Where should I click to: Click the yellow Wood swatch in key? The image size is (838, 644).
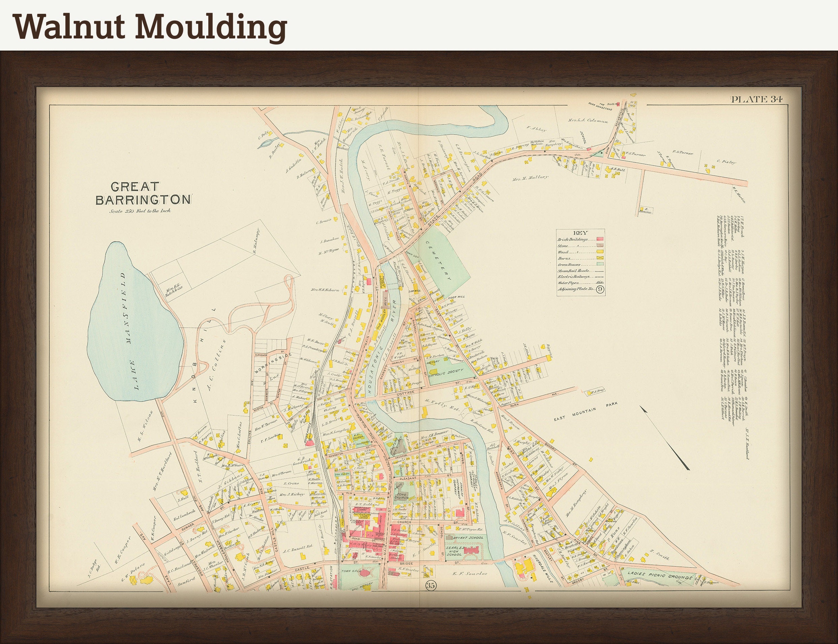pos(600,252)
